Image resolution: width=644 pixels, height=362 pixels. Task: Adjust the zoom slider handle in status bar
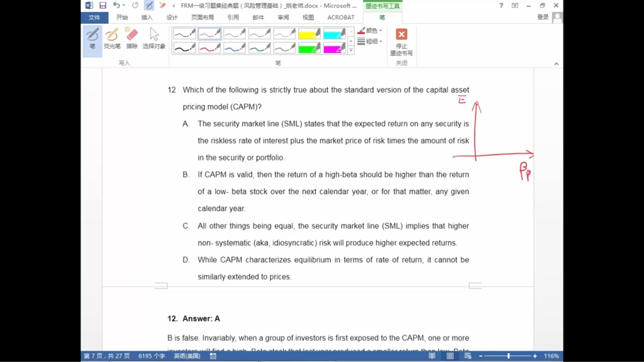(x=508, y=356)
